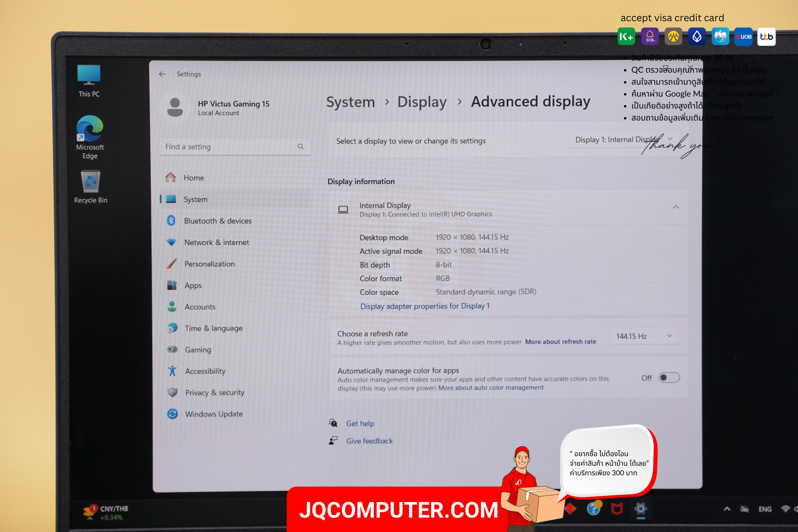The image size is (798, 532).
Task: Click the Wi-Fi icon in system tray
Action: [785, 509]
